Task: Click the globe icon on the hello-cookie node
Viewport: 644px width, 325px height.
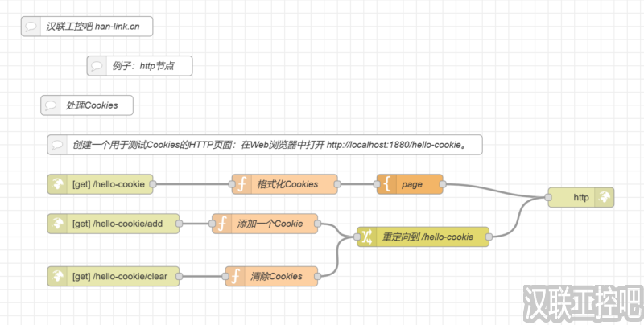Action: click(58, 184)
